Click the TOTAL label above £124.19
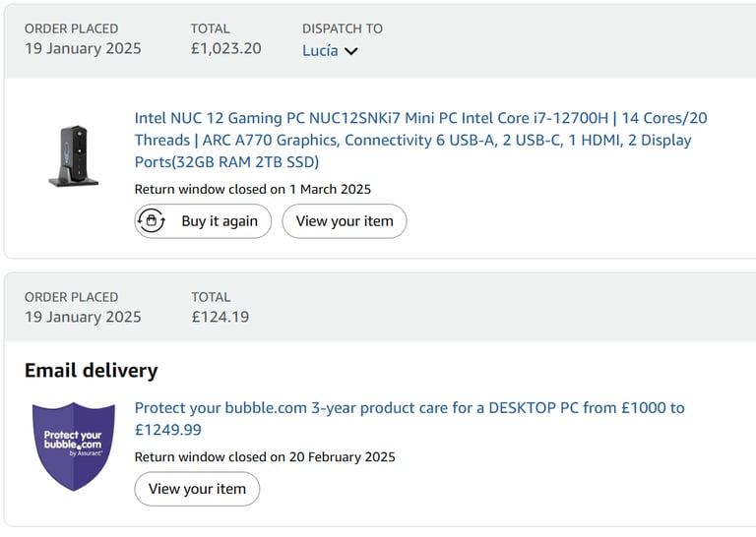The height and width of the screenshot is (537, 756). [211, 297]
